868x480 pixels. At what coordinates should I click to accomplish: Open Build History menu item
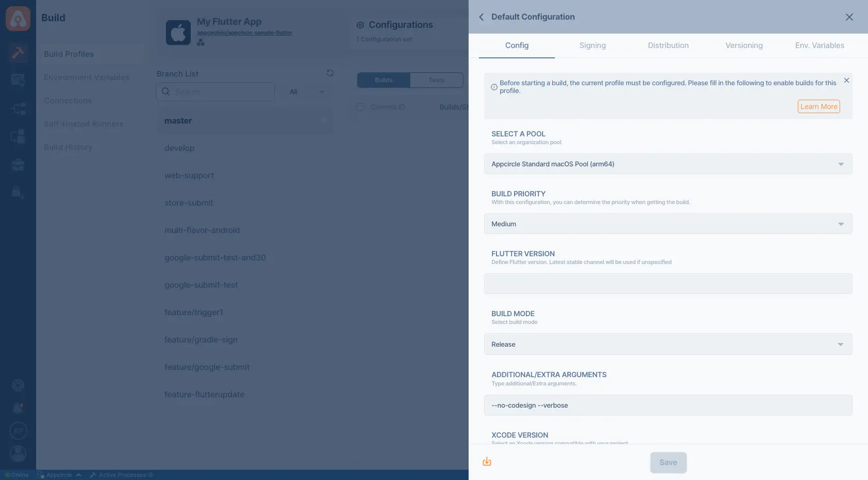coord(68,147)
